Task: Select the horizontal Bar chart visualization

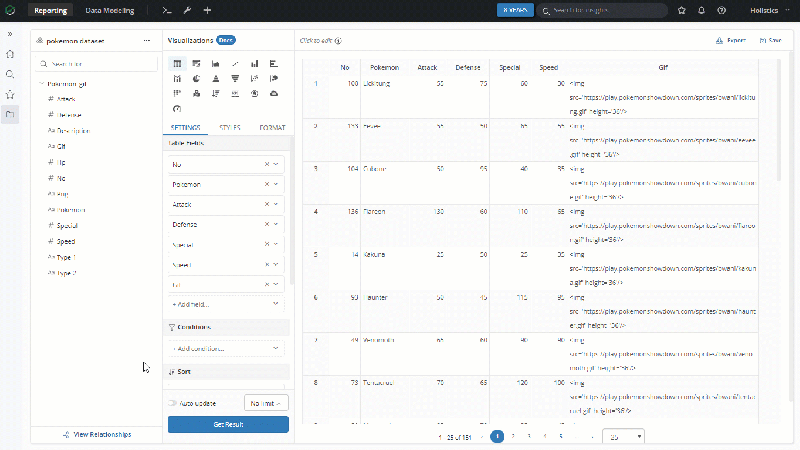Action: (274, 64)
